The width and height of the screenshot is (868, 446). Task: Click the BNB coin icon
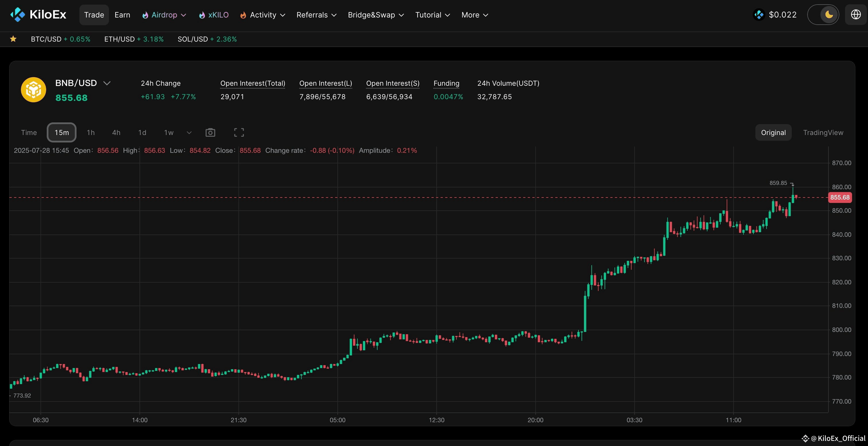(33, 90)
